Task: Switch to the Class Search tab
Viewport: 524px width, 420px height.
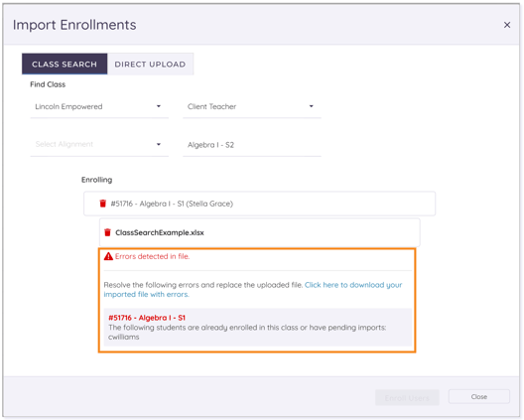Action: point(65,64)
